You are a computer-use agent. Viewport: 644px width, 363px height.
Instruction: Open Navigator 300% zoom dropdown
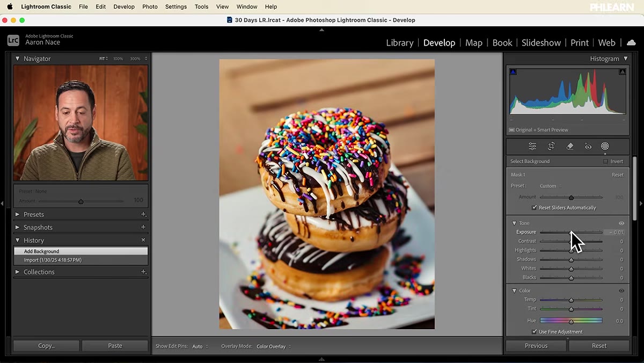[x=138, y=59]
